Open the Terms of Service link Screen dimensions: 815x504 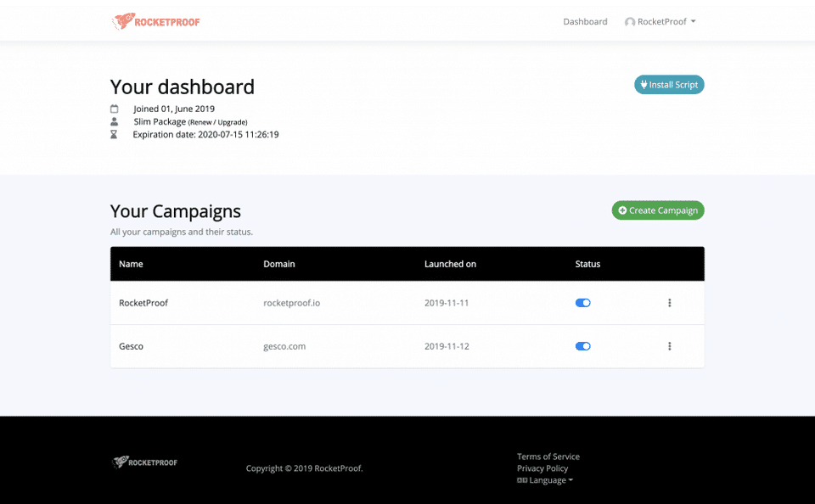pos(548,456)
